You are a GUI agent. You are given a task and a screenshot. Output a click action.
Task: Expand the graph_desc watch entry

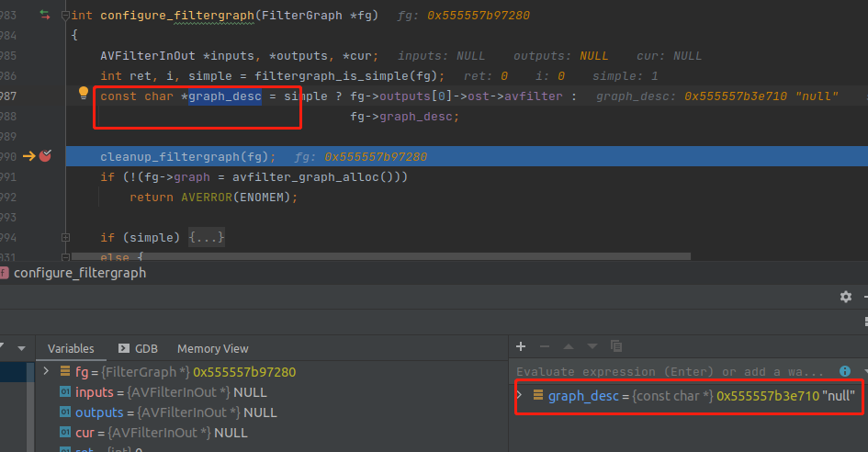[x=520, y=395]
